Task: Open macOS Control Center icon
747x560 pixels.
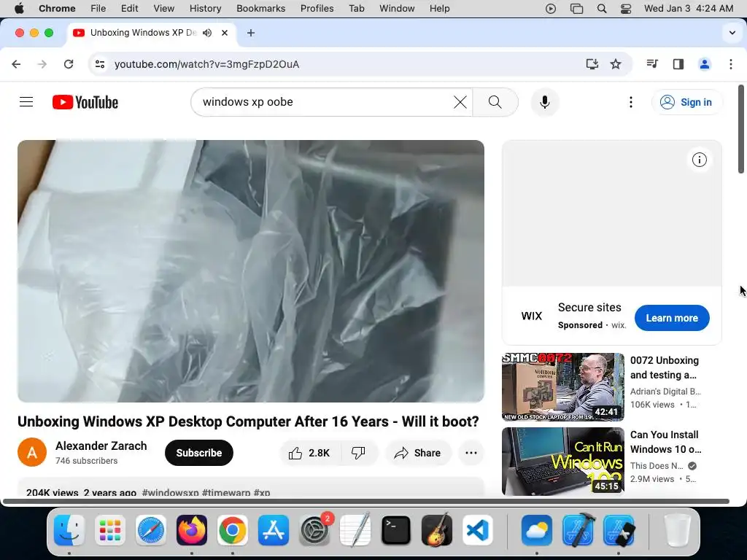Action: 625,9
